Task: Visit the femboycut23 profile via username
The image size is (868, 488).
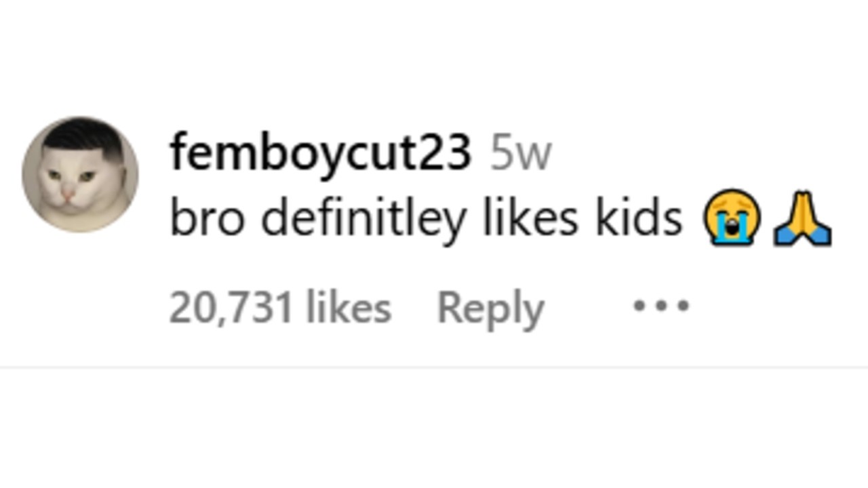Action: (x=320, y=153)
